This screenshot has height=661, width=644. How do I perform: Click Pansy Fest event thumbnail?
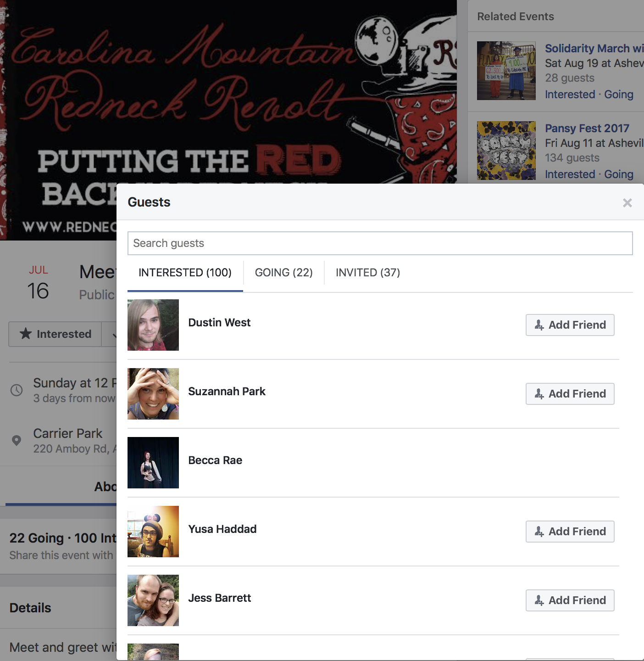point(506,151)
